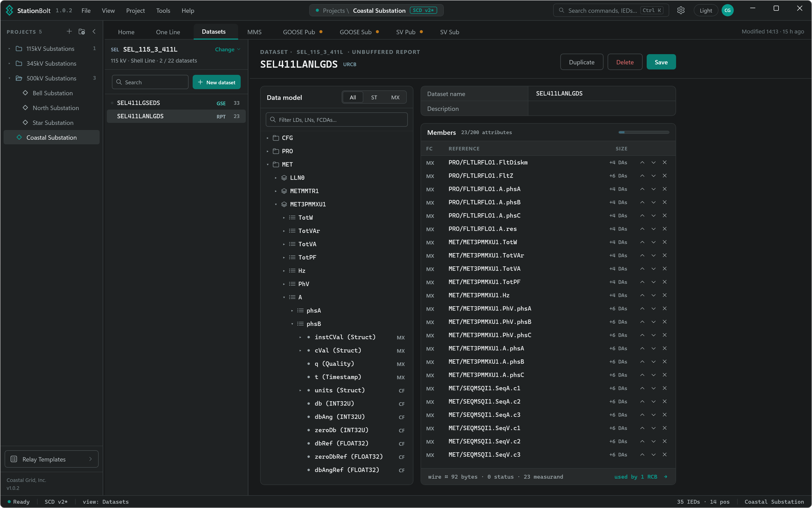Move MET/MET3PMMXU1.PhV.phsA down

(x=653, y=309)
